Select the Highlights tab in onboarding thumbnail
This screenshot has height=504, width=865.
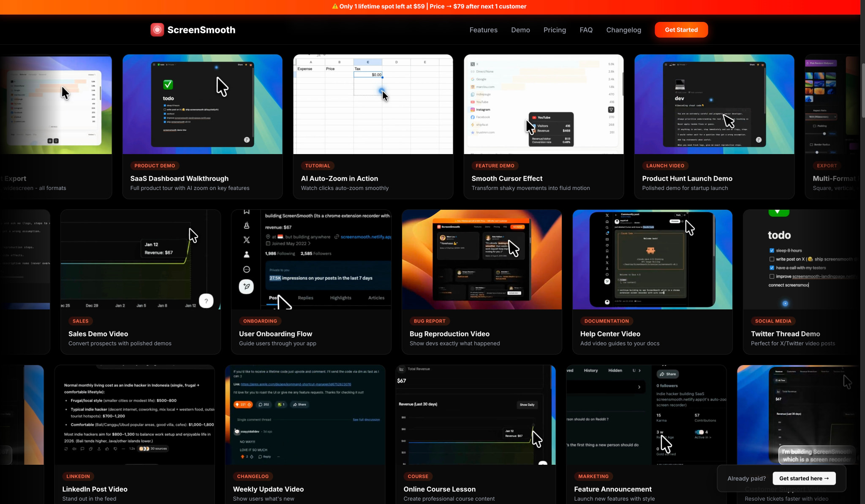[340, 298]
